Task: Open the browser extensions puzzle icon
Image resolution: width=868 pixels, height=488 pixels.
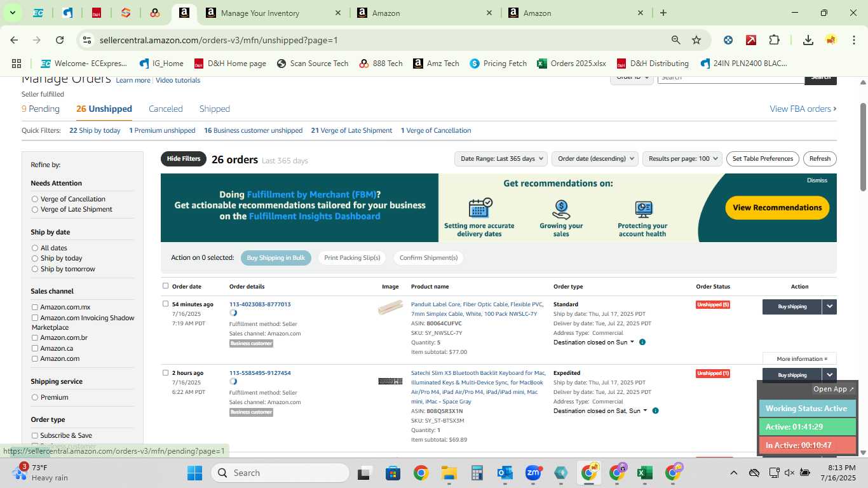Action: [774, 40]
